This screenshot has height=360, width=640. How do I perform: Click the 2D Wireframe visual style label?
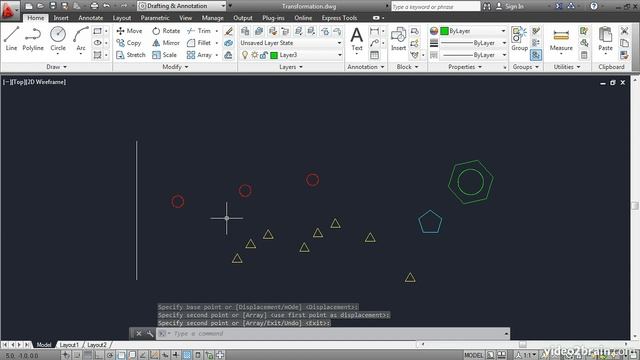pyautogui.click(x=45, y=82)
